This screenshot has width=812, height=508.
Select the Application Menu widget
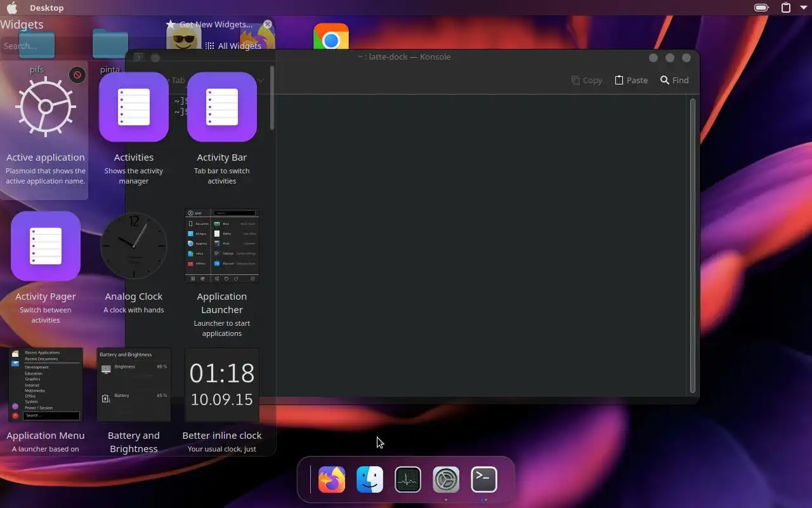pos(45,401)
